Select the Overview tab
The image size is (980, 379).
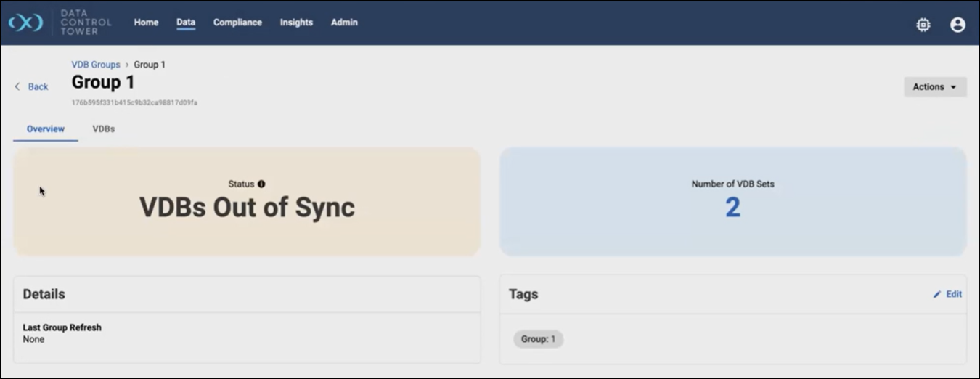click(x=46, y=129)
